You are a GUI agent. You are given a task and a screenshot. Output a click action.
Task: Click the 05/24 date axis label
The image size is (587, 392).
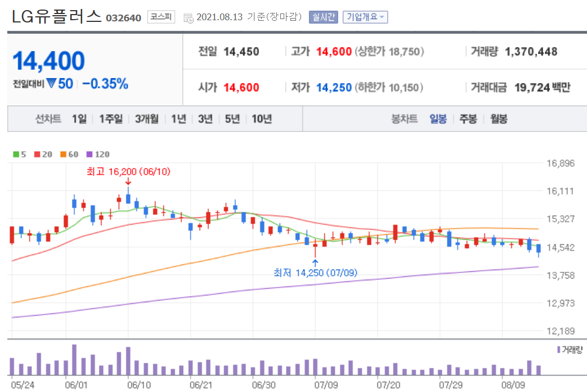pos(22,385)
